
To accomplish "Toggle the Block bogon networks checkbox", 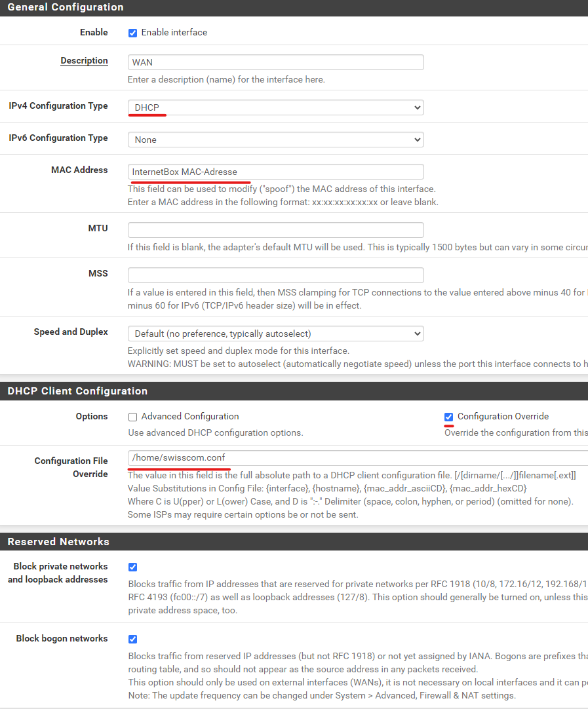I will point(133,639).
